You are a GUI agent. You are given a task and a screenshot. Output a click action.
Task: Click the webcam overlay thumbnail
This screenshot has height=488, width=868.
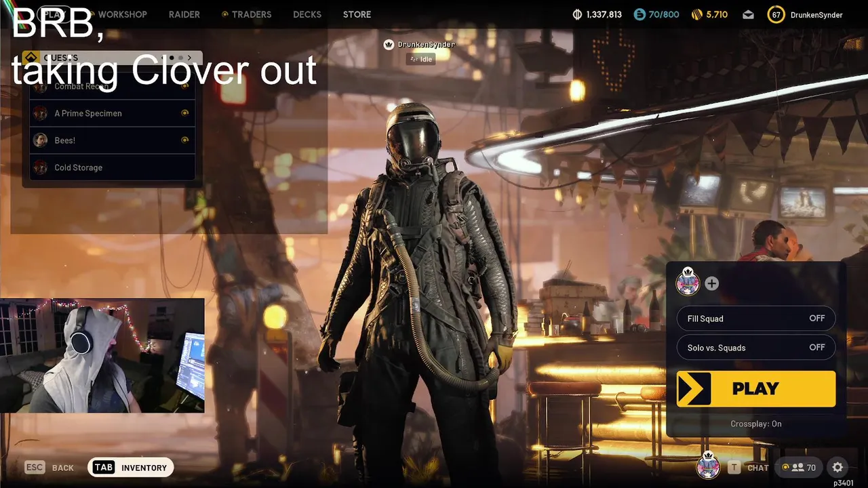(x=102, y=355)
